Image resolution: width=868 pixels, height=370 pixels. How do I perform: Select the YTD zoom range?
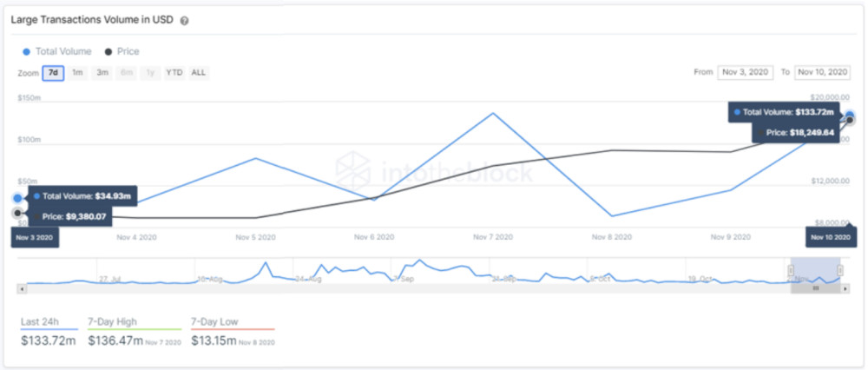click(174, 73)
